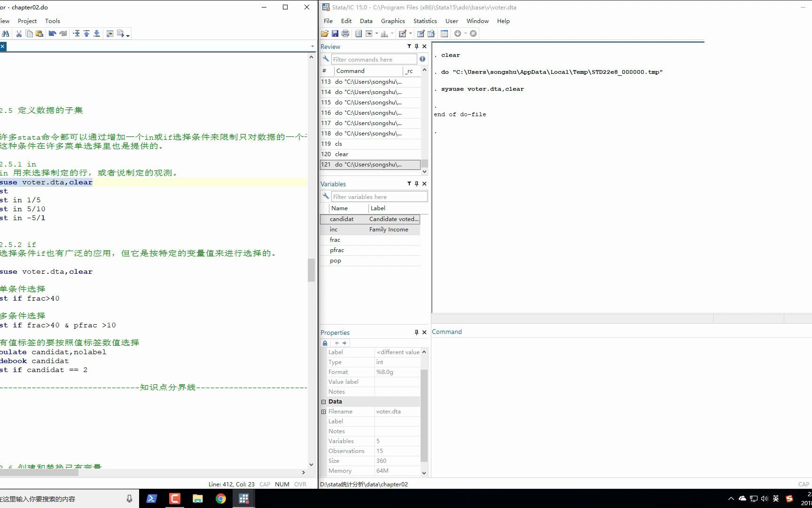Screen dimensions: 812x508
Task: Click the Filter variables here field
Action: click(379, 197)
